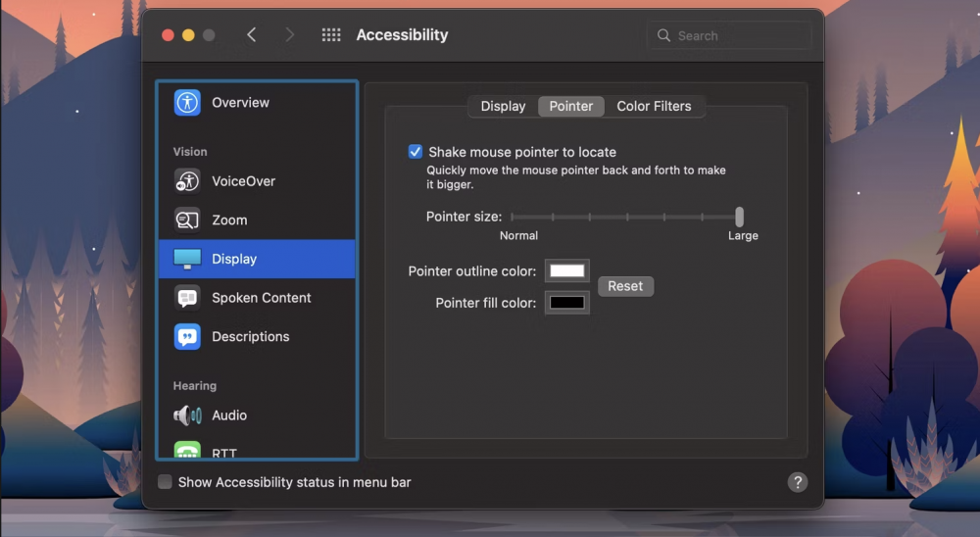Open the Pointer outline color swatch
The image size is (980, 537).
[566, 271]
